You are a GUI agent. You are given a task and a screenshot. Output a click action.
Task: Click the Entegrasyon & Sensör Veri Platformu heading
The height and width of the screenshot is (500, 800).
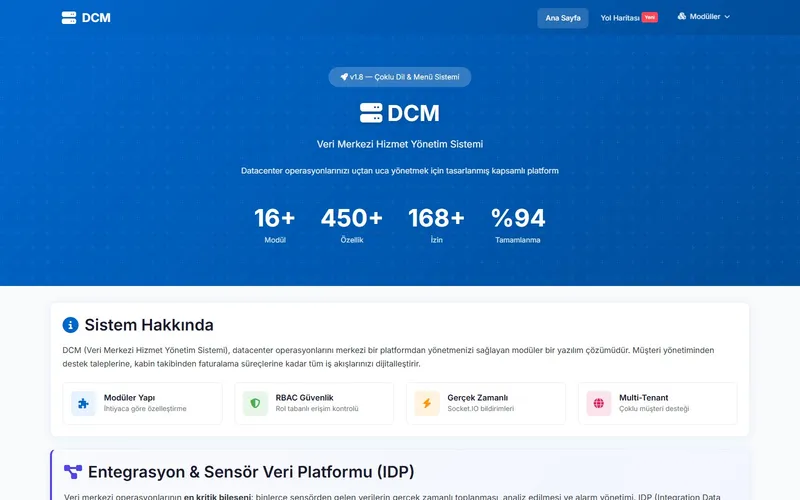251,472
